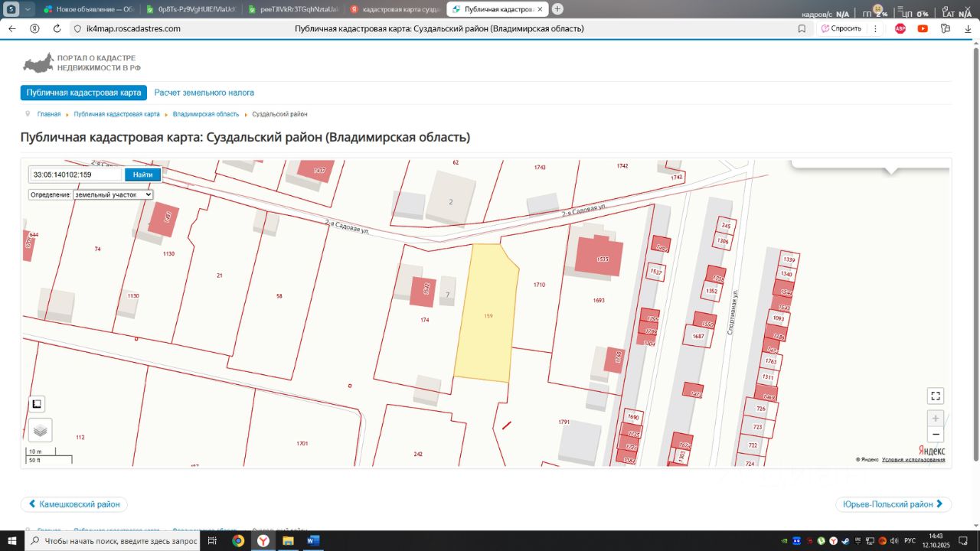Open the ABP ad blocker extension

pyautogui.click(x=900, y=28)
